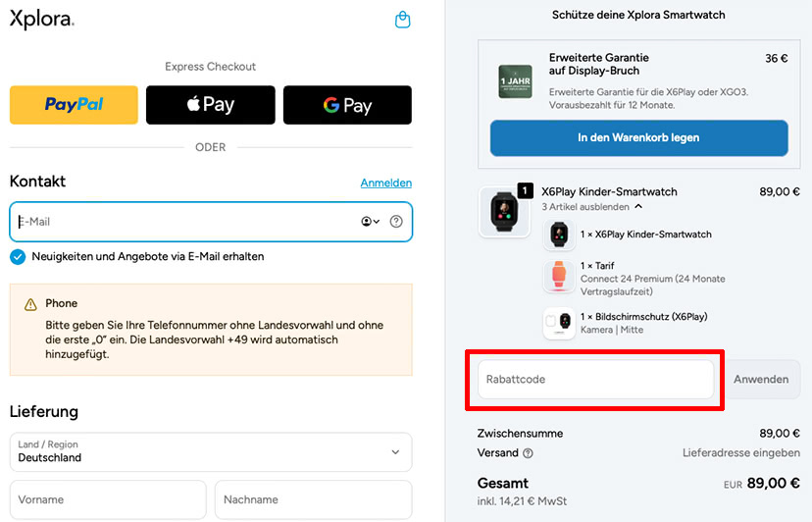Click the help icon in E-Mail field

pyautogui.click(x=396, y=222)
